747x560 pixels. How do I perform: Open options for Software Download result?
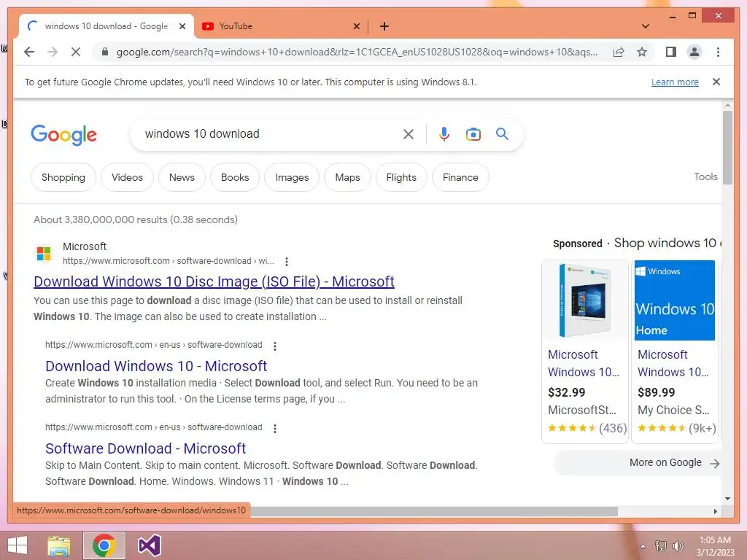275,428
